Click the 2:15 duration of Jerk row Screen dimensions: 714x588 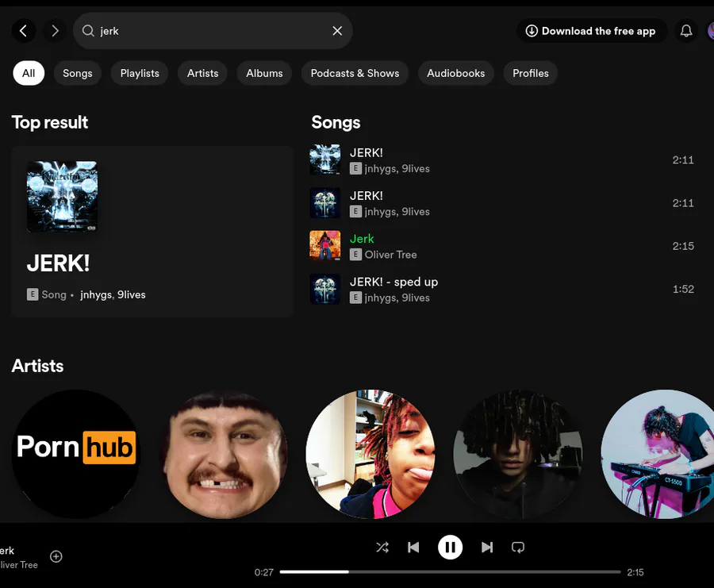(x=683, y=246)
